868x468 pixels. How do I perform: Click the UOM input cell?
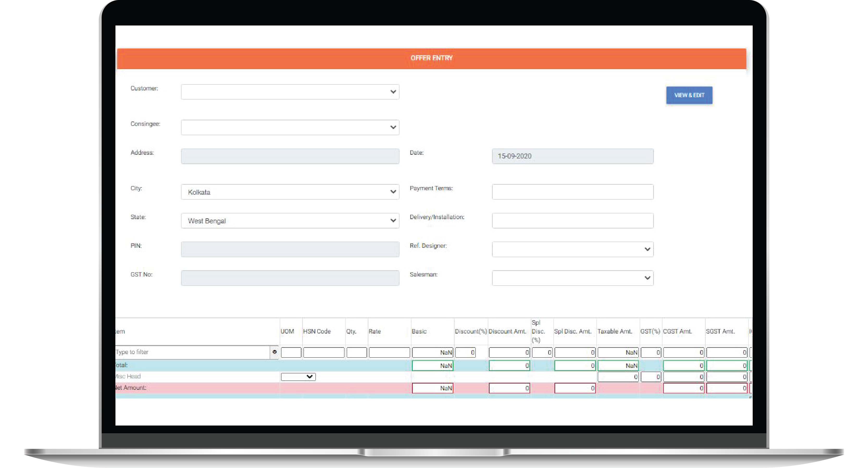click(291, 352)
